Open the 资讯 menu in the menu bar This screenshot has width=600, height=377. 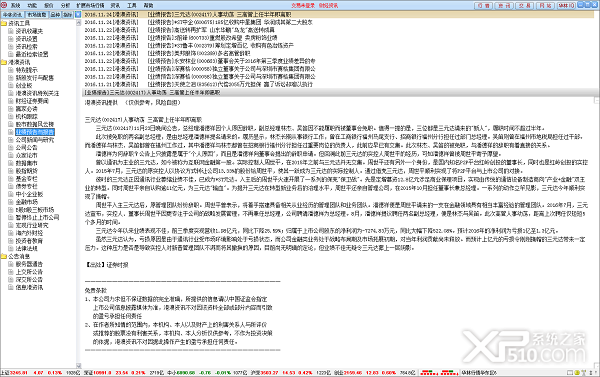(x=115, y=5)
